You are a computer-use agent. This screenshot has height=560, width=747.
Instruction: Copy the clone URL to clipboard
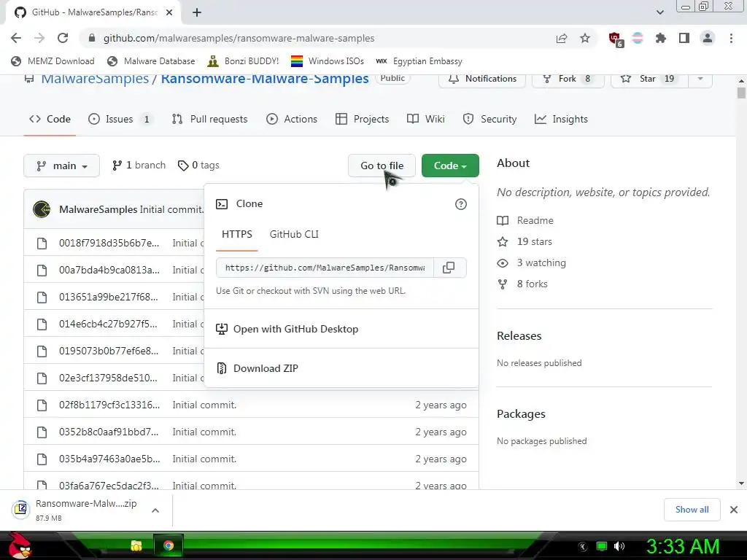click(x=449, y=268)
